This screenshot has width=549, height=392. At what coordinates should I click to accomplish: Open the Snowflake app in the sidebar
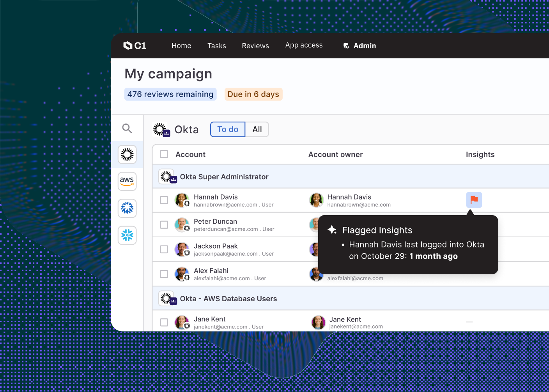127,235
